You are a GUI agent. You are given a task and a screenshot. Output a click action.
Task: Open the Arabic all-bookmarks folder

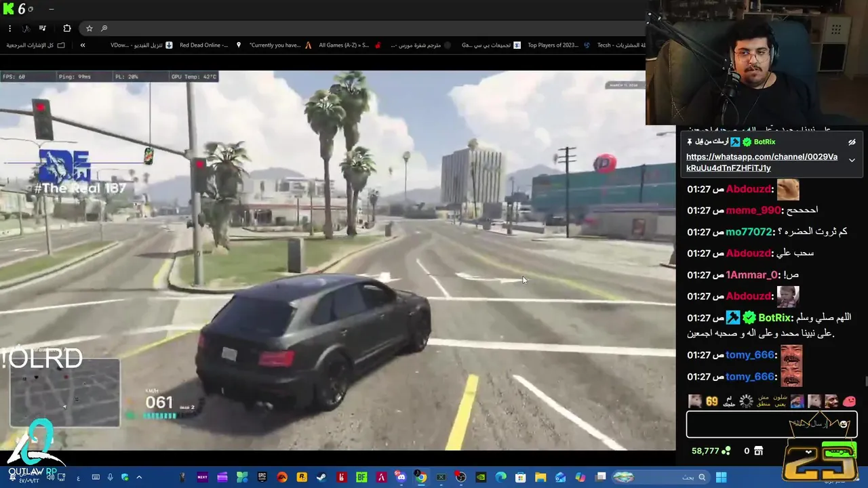pyautogui.click(x=36, y=45)
